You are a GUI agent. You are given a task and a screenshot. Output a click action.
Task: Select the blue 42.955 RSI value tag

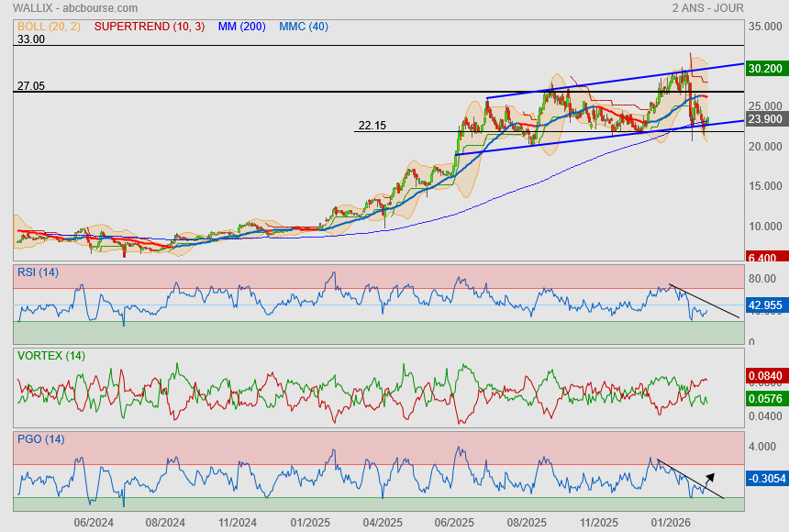tap(765, 306)
